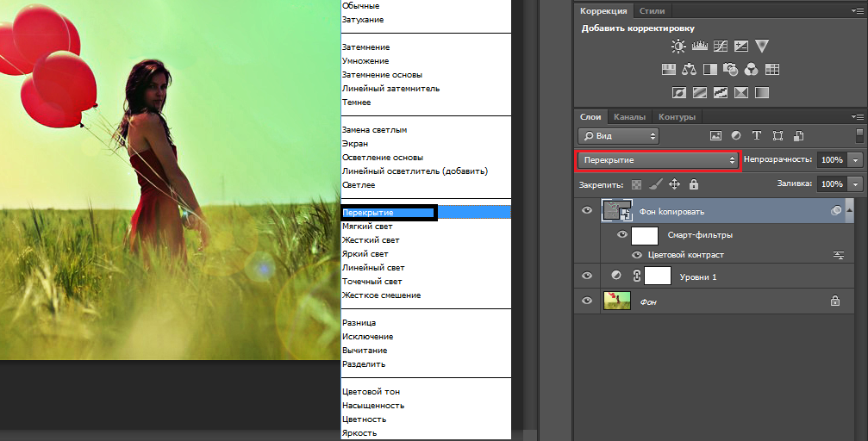The image size is (868, 441).
Task: Click the Levels adjustment icon on Уровни 1
Action: click(616, 275)
